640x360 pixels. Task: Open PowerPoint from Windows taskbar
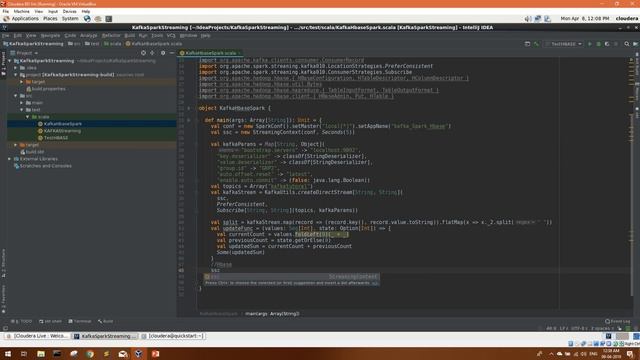[156, 354]
